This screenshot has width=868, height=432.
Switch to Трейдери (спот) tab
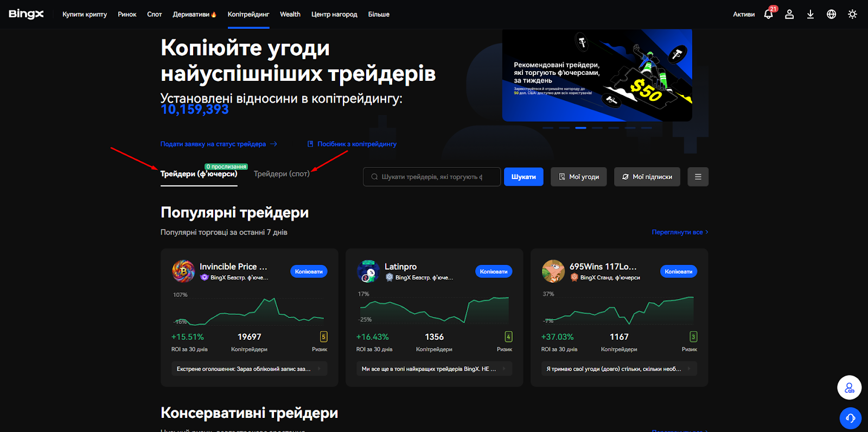[282, 174]
